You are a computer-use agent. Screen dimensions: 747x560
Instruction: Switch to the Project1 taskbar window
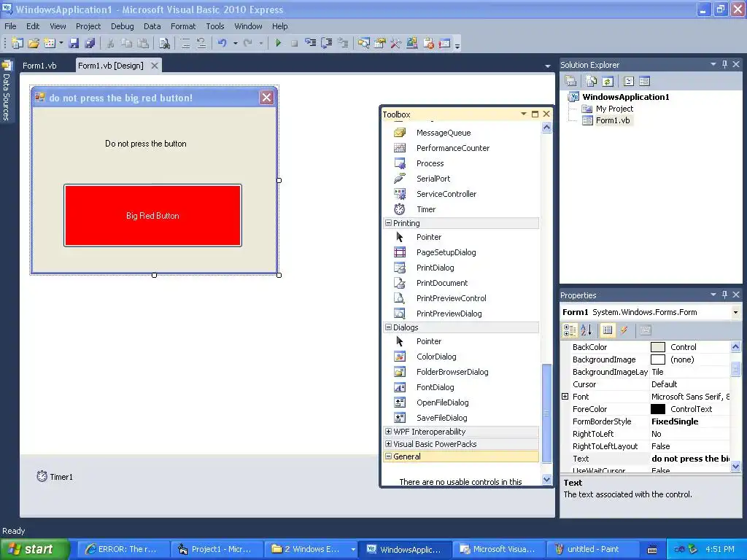tap(216, 549)
